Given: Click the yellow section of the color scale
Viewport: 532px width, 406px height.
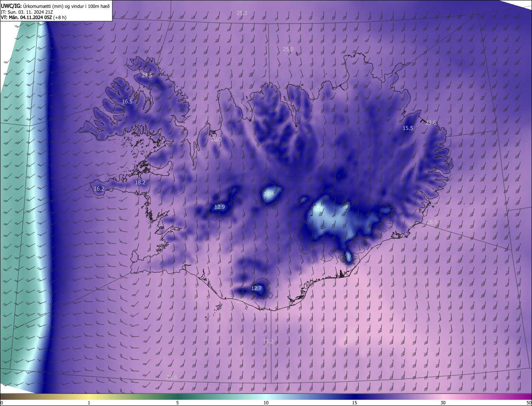Looking at the screenshot, I should click(89, 396).
